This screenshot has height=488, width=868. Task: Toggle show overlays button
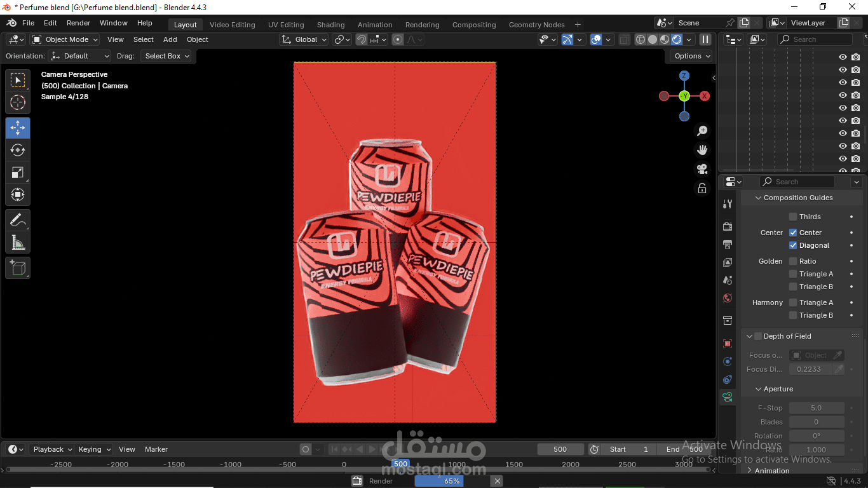click(596, 39)
